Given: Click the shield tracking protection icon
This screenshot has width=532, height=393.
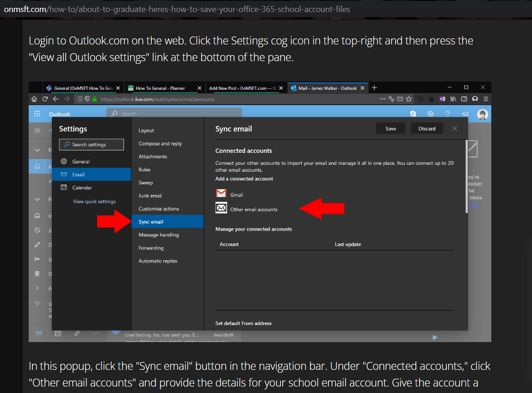Looking at the screenshot, I should 87,99.
